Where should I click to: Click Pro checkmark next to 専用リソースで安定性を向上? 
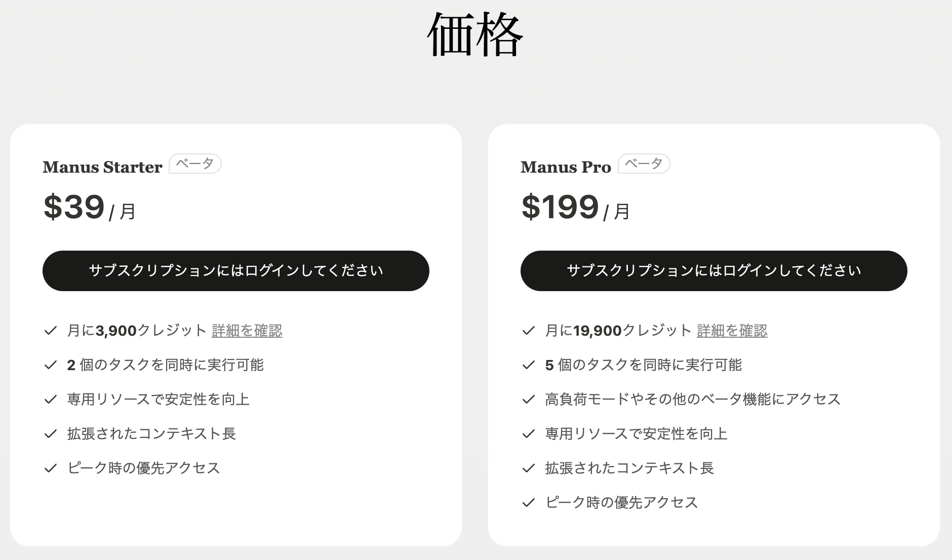pos(529,434)
